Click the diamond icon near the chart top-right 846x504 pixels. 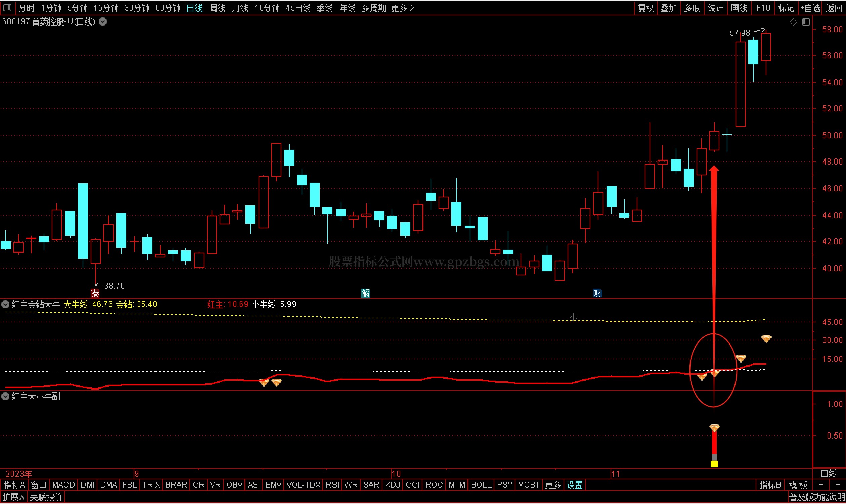pos(793,22)
